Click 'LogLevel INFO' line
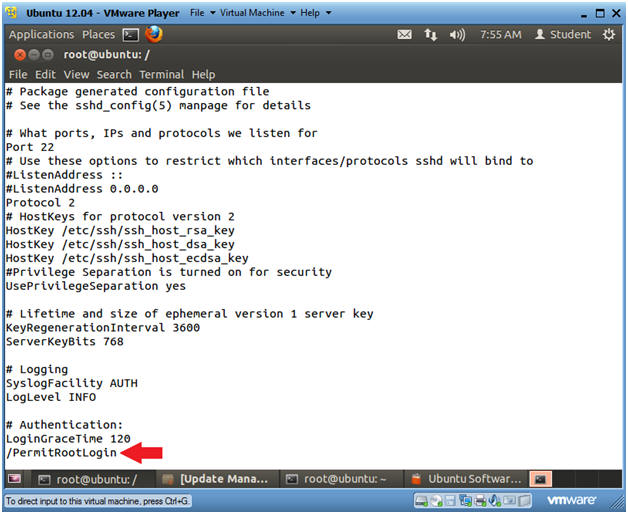This screenshot has height=514, width=628. click(51, 397)
